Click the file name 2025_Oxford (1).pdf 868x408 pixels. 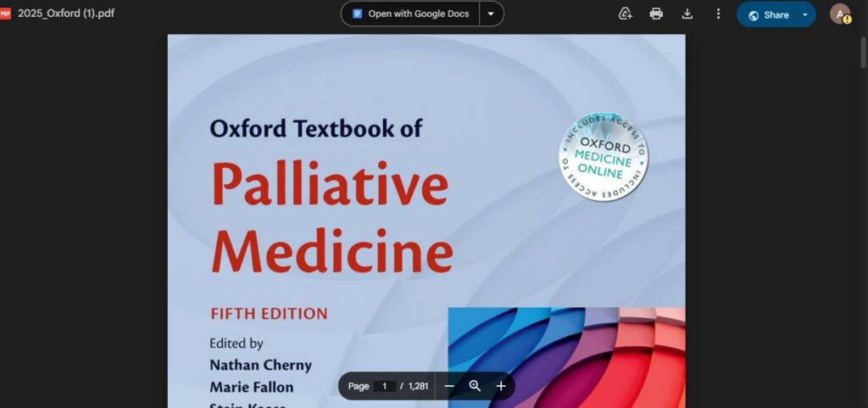click(66, 14)
